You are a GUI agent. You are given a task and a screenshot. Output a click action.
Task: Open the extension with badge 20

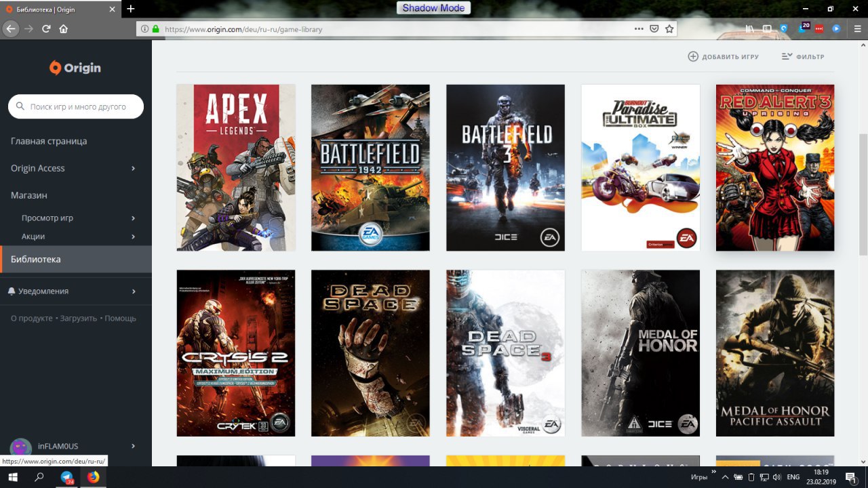coord(803,28)
